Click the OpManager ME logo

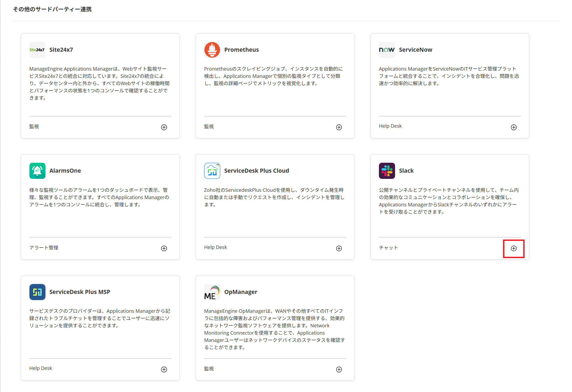click(x=212, y=292)
